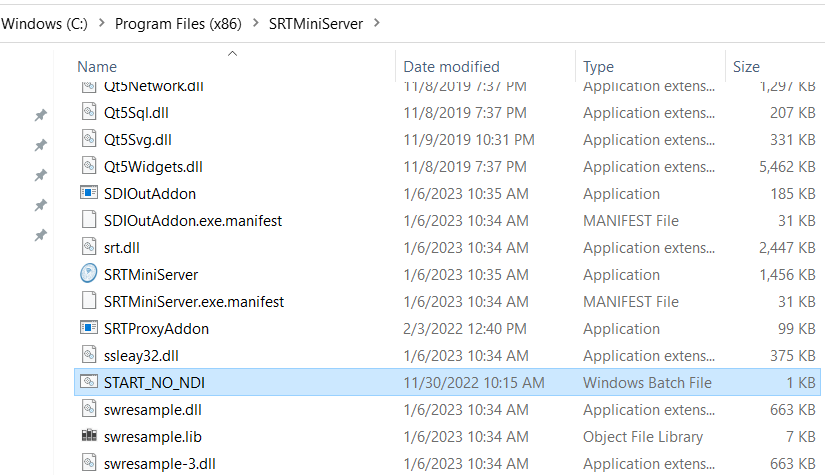Sort files by Date modified column
Viewport: 825px width, 475px height.
click(451, 67)
